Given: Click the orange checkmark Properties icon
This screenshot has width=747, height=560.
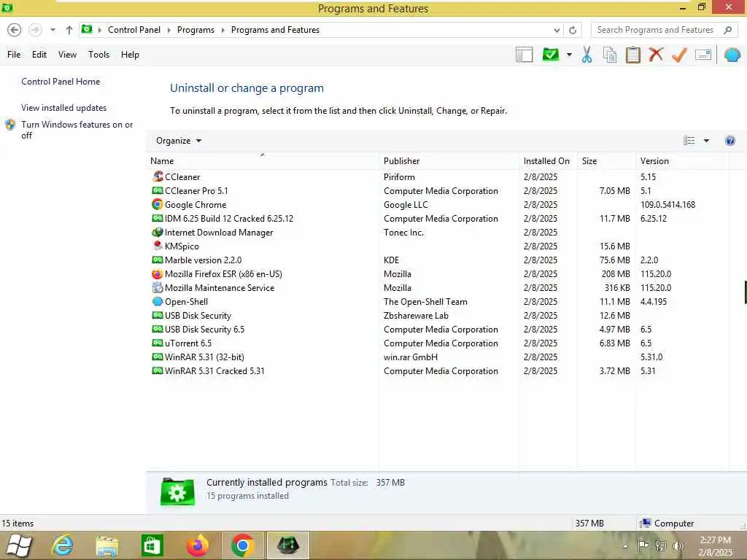Looking at the screenshot, I should (679, 55).
